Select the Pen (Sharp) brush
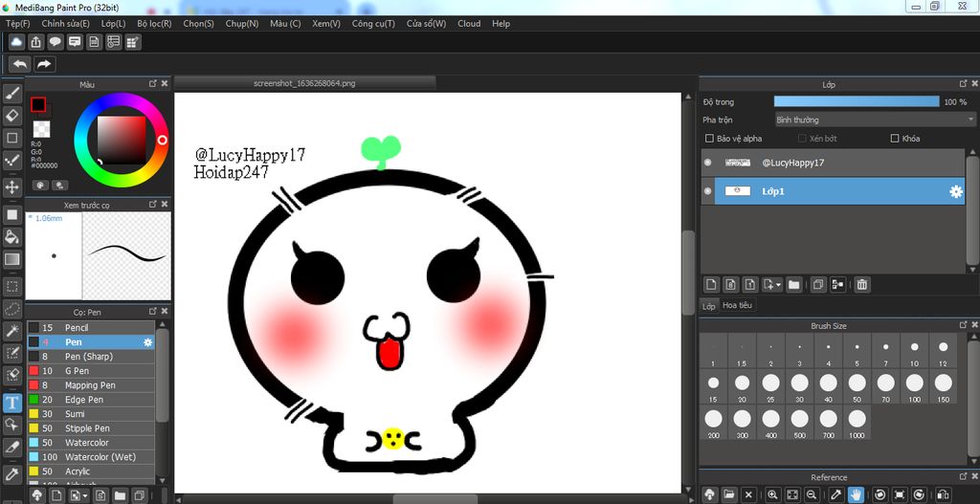The width and height of the screenshot is (980, 504). point(91,357)
